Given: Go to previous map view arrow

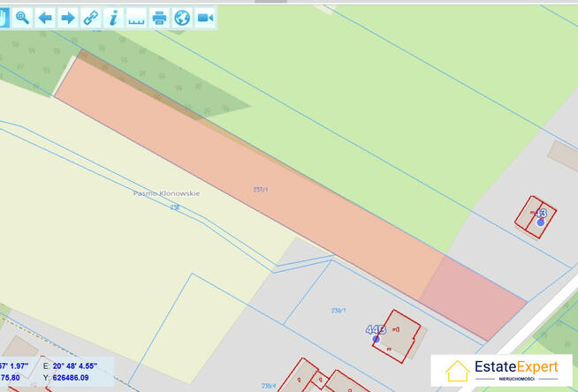Looking at the screenshot, I should click(45, 18).
